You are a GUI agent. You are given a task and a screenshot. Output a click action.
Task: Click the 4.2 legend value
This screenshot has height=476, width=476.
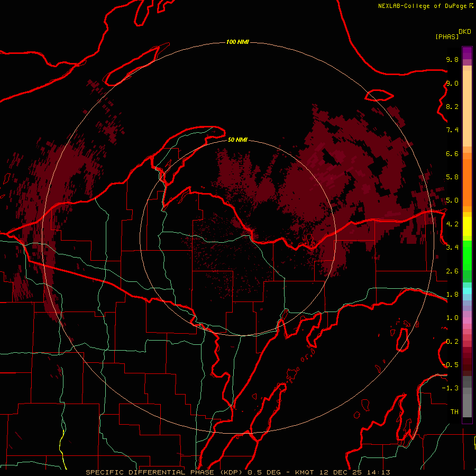452,224
